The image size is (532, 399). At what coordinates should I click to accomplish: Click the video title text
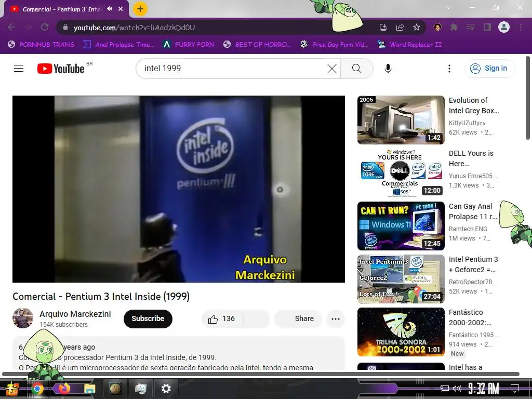tap(101, 297)
